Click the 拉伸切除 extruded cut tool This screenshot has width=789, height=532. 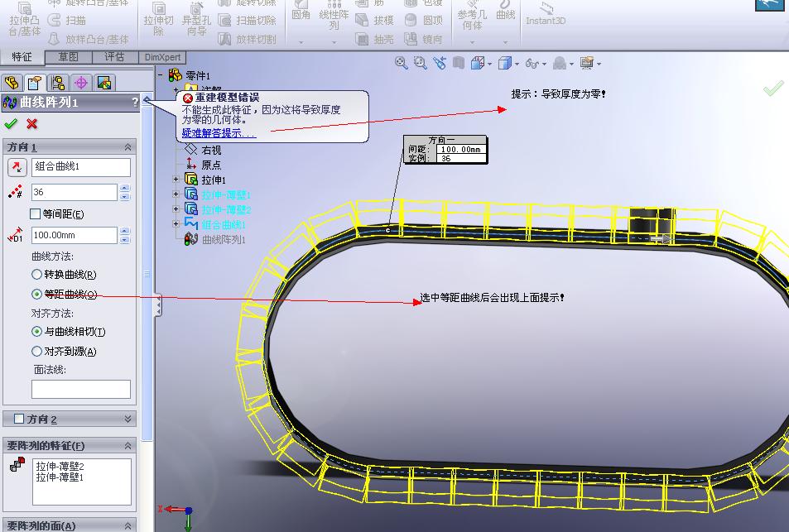[x=158, y=20]
